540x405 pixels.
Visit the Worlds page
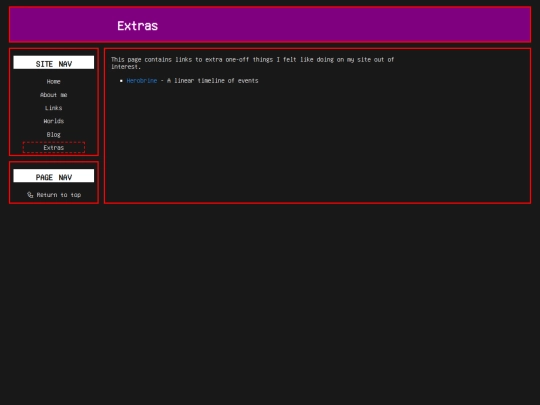[53, 121]
